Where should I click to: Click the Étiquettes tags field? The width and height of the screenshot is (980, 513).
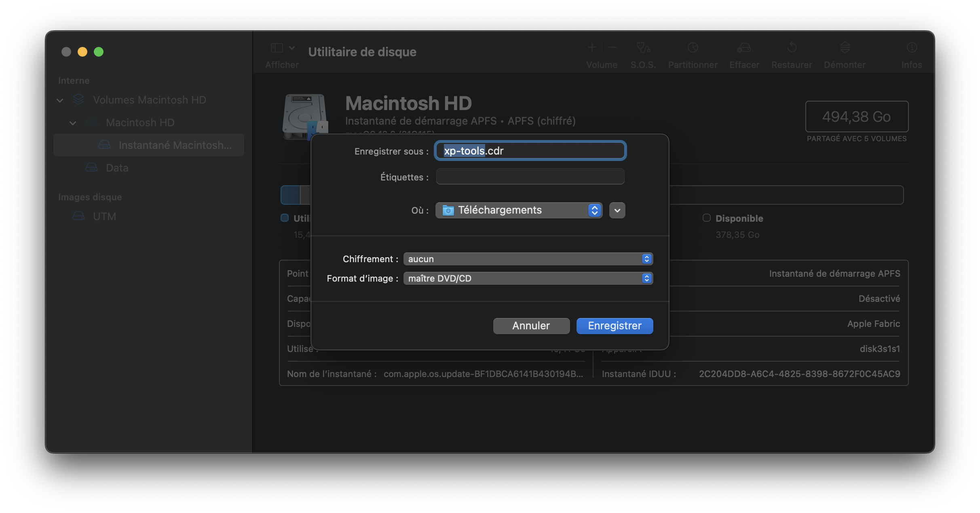coord(530,177)
